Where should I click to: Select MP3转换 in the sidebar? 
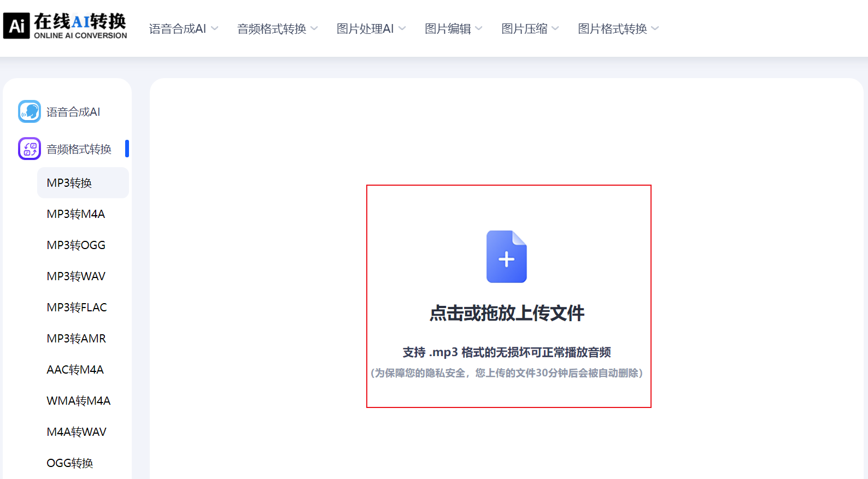pos(69,183)
